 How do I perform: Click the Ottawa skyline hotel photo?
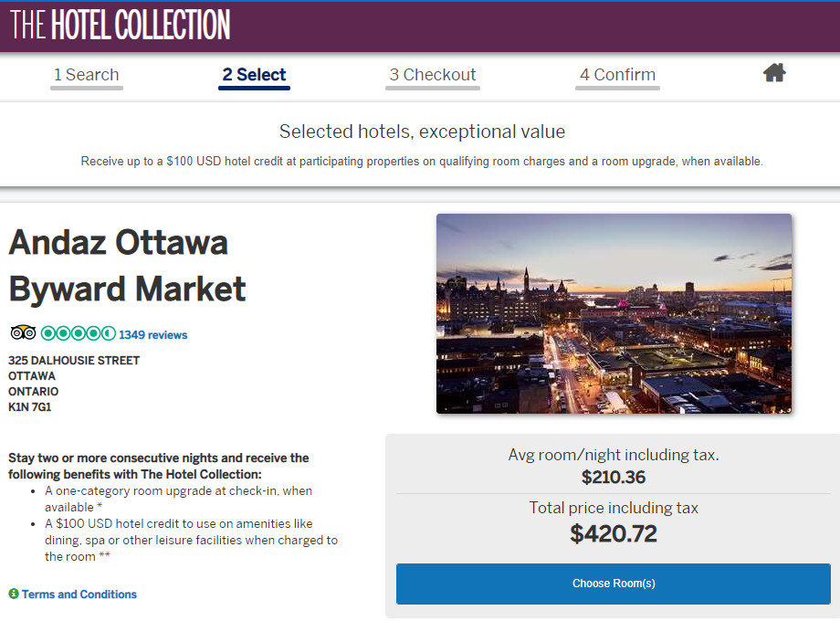614,314
